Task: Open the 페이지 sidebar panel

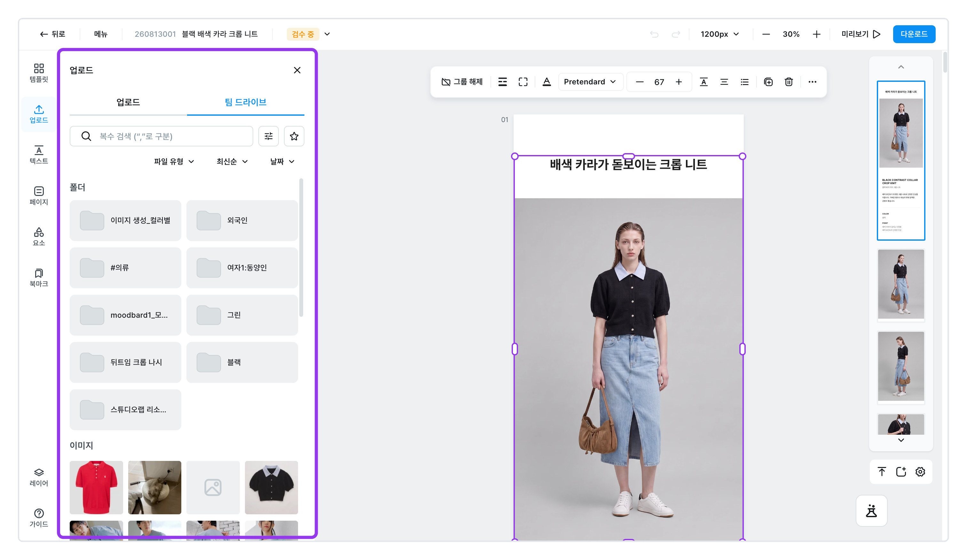Action: (39, 196)
